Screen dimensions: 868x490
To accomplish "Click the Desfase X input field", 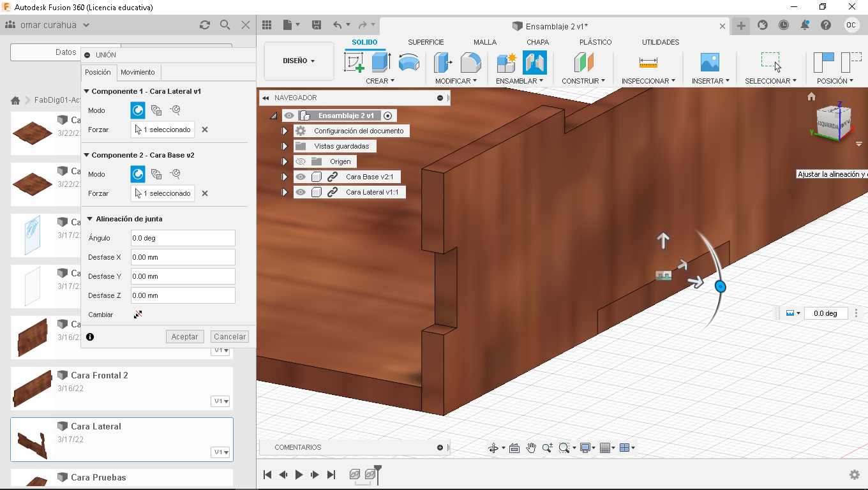I will (183, 257).
